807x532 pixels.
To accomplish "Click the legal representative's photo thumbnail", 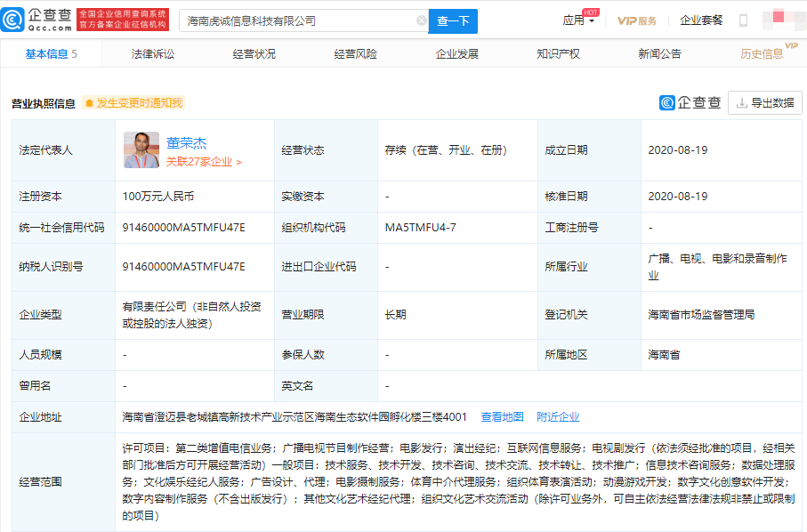I will (141, 150).
